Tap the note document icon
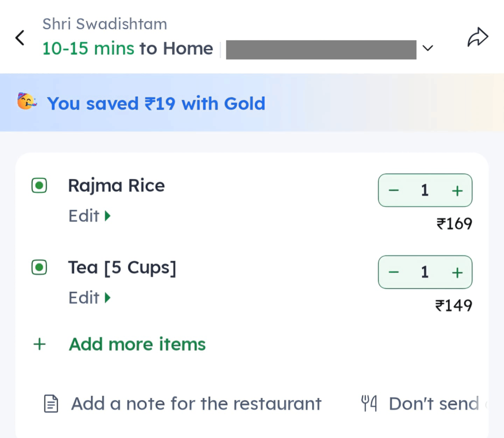 point(51,405)
